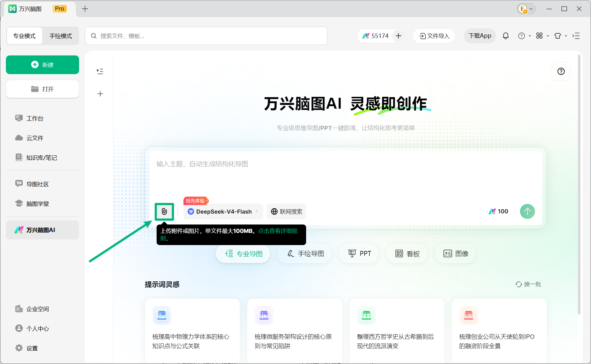Screen dimensions: 591x364
Task: Send prompt with green arrow button
Action: pyautogui.click(x=527, y=211)
